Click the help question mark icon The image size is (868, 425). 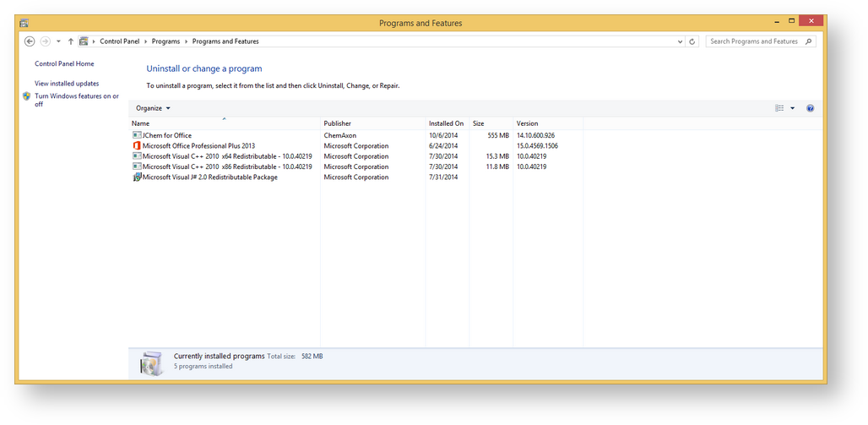pos(810,108)
